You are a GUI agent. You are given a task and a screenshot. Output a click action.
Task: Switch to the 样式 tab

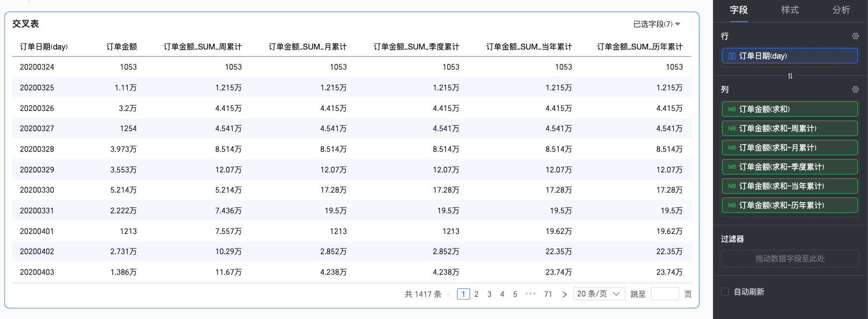coord(790,10)
